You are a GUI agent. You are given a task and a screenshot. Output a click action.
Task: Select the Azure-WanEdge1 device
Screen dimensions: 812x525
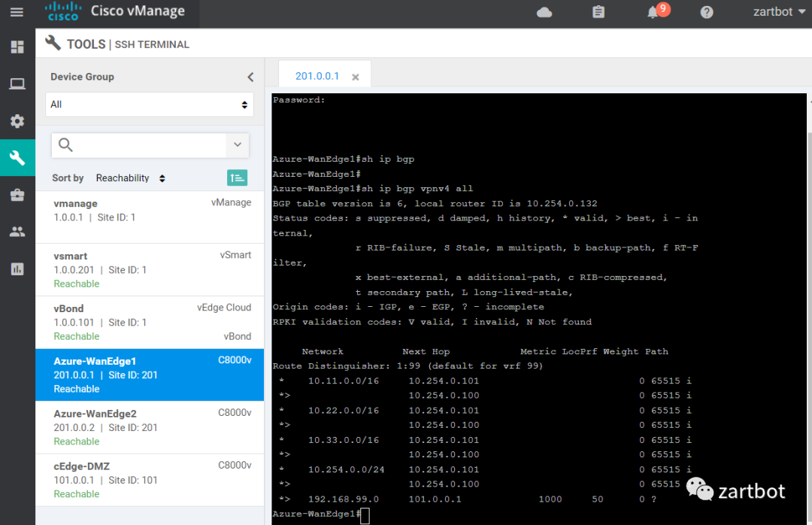(150, 375)
